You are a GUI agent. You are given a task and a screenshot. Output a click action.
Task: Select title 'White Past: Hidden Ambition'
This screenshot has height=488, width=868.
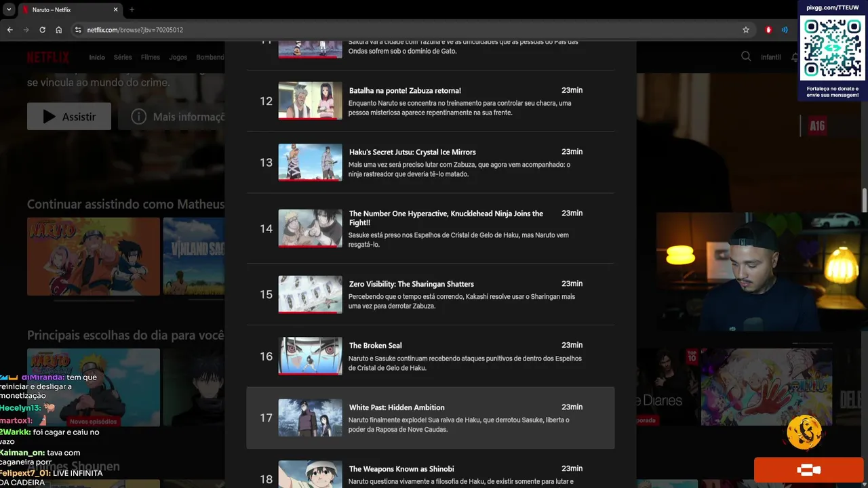(x=397, y=407)
